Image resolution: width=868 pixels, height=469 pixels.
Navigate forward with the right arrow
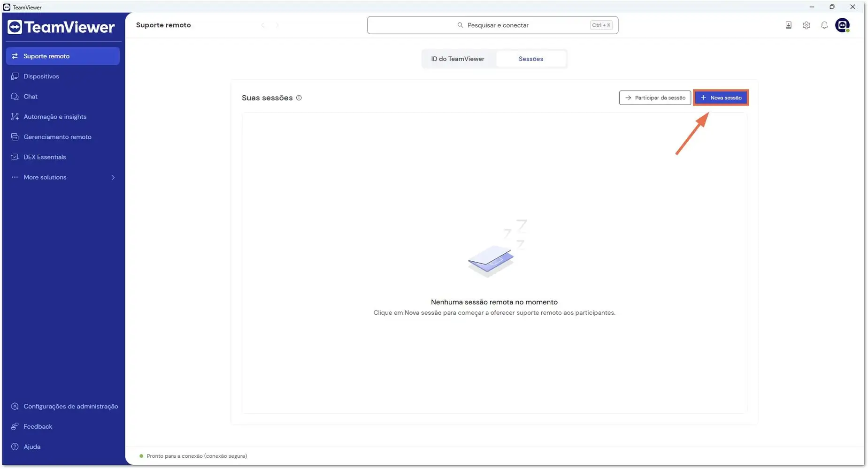pos(277,25)
